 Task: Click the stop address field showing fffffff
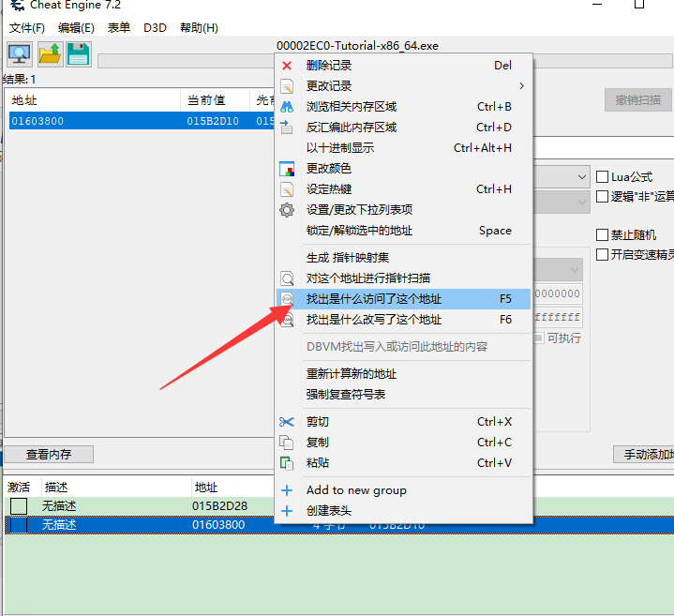(x=558, y=317)
